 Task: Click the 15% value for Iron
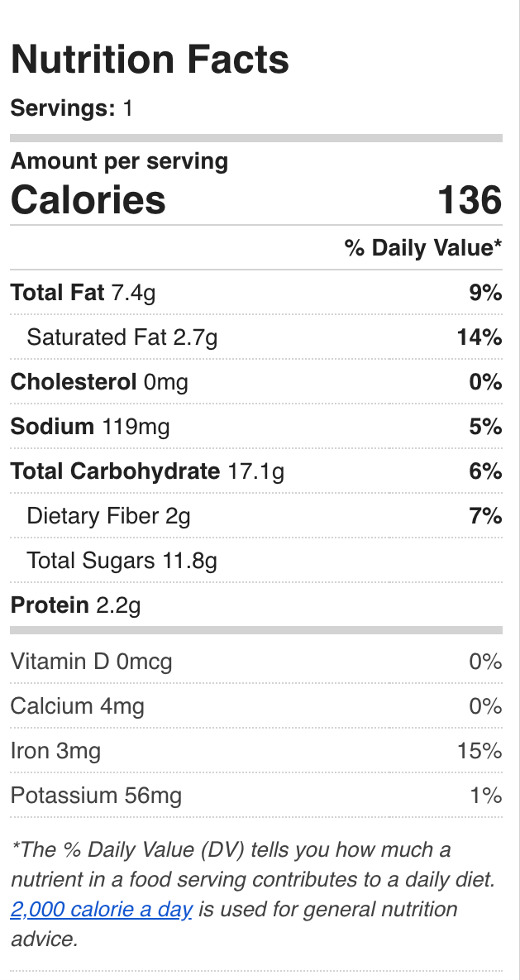tap(479, 751)
